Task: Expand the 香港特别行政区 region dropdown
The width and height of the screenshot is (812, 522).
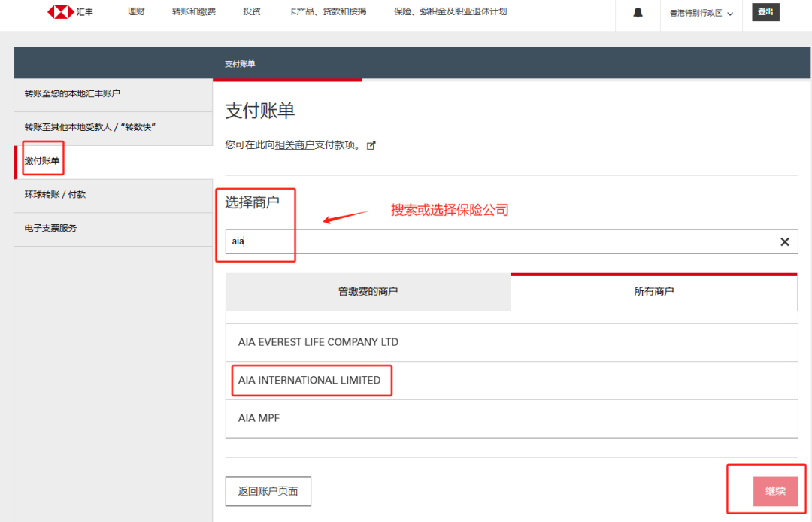Action: [701, 13]
